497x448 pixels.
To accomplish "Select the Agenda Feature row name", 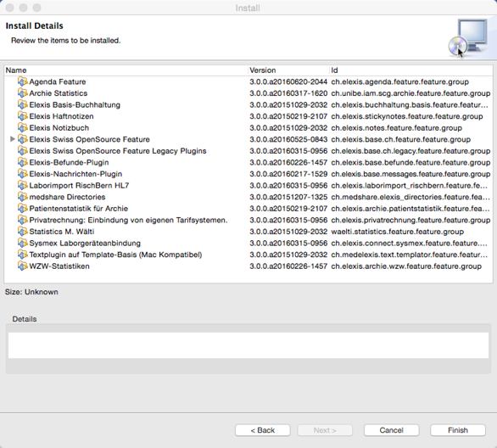I will 58,81.
